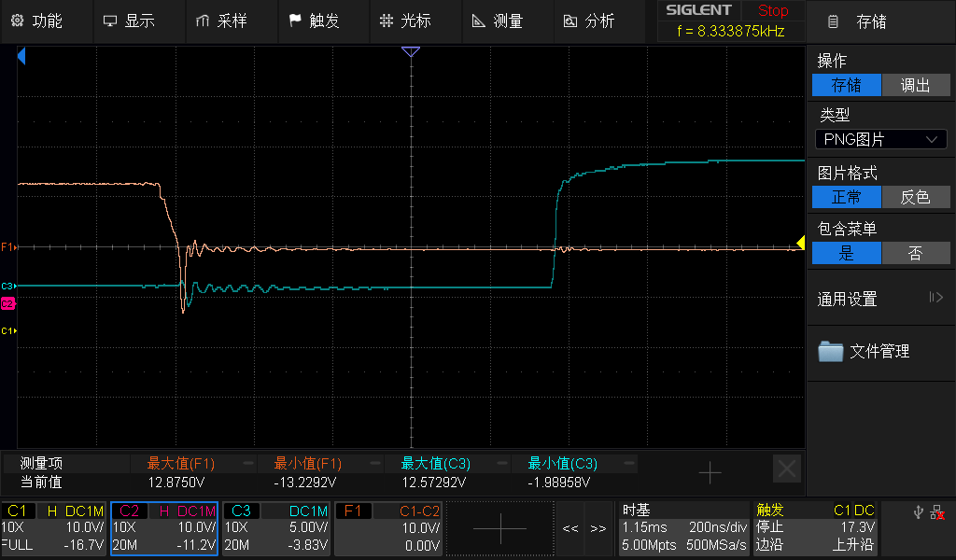
Task: Set include menu to 否 (No)
Action: point(916,253)
